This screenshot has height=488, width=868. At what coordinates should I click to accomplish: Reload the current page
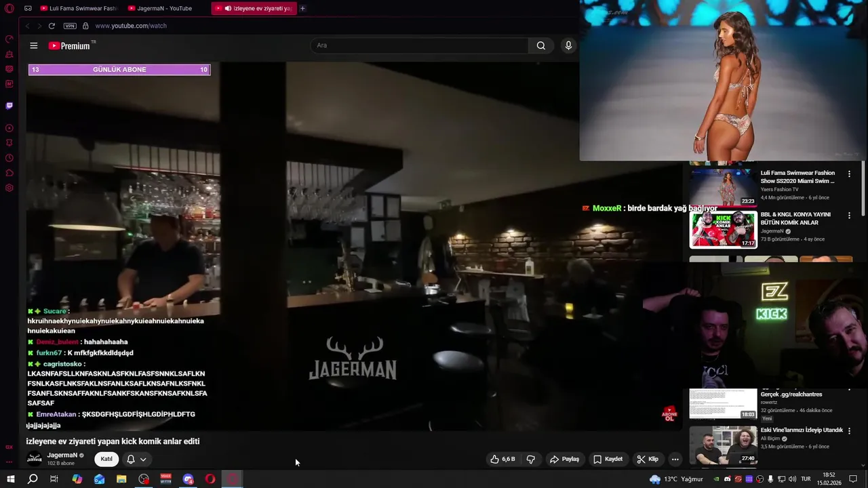point(52,26)
